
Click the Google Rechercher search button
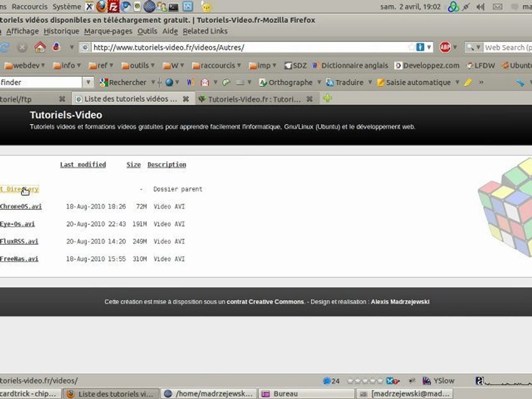point(123,82)
